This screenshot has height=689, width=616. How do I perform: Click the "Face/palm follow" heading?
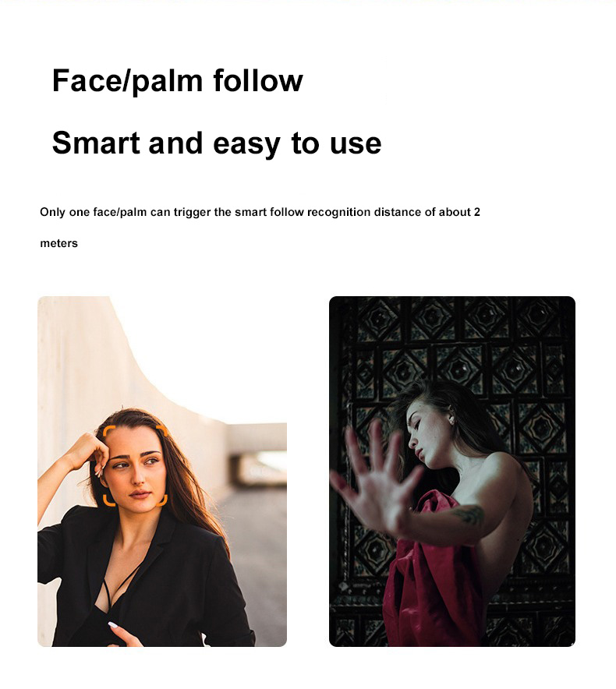point(178,81)
